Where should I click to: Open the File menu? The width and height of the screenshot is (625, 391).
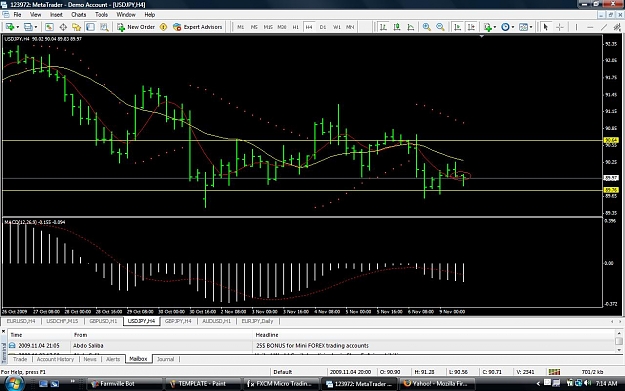pyautogui.click(x=17, y=15)
